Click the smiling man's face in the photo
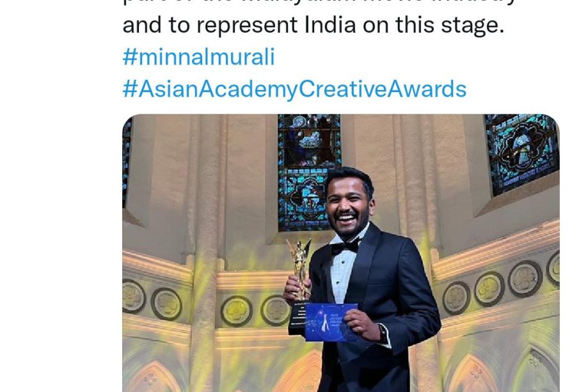This screenshot has height=392, width=579. click(348, 208)
